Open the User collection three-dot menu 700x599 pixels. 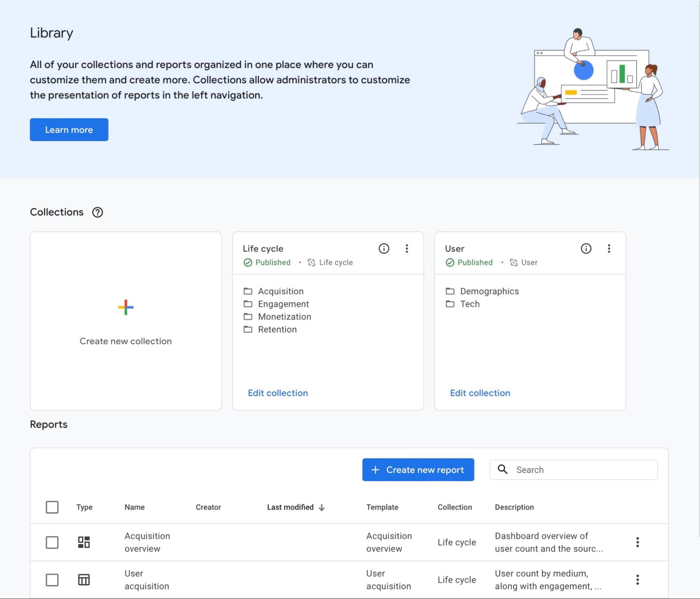(x=609, y=249)
